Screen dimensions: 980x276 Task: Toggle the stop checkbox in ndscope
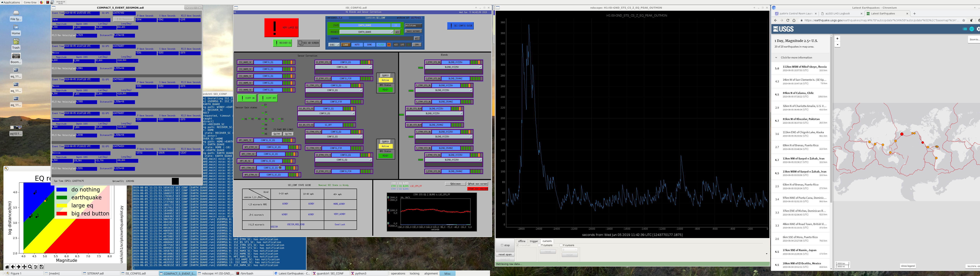tap(502, 245)
